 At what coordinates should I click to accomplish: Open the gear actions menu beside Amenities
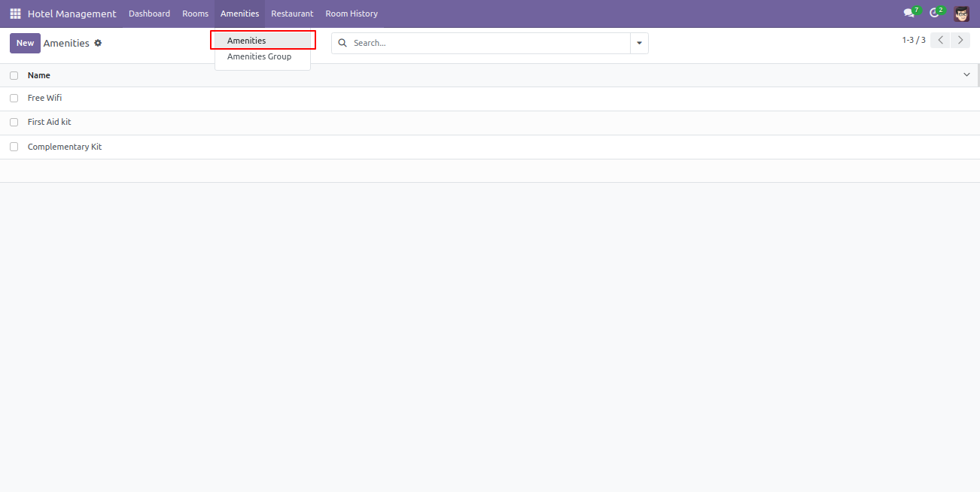pyautogui.click(x=98, y=43)
